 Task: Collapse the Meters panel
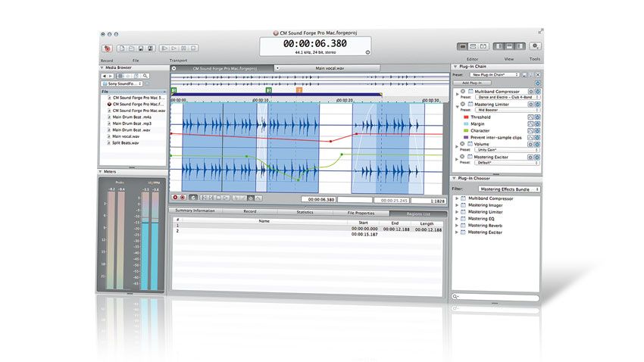pos(101,172)
